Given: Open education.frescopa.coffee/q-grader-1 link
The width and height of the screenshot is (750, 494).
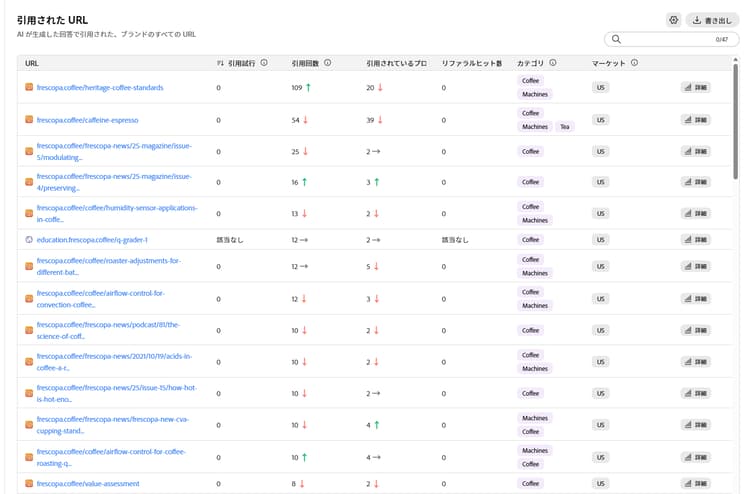Looking at the screenshot, I should (x=92, y=240).
